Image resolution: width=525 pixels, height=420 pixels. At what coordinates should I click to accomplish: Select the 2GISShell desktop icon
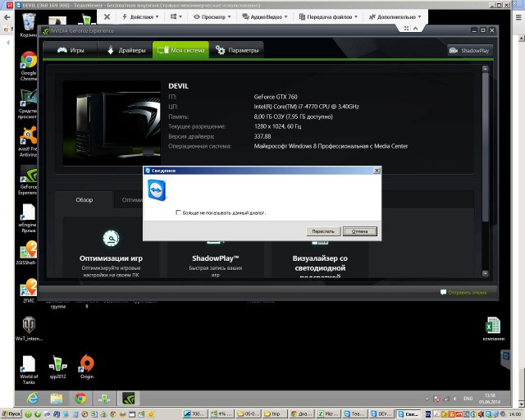(x=27, y=253)
